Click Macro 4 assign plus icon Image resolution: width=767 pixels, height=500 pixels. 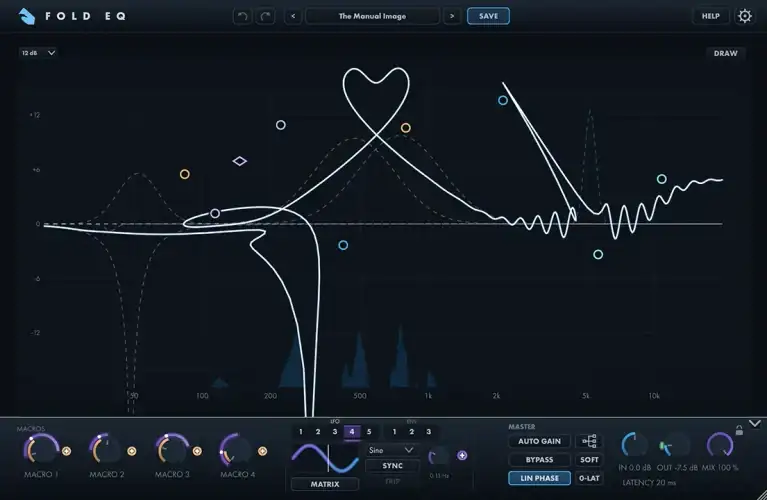tap(263, 451)
